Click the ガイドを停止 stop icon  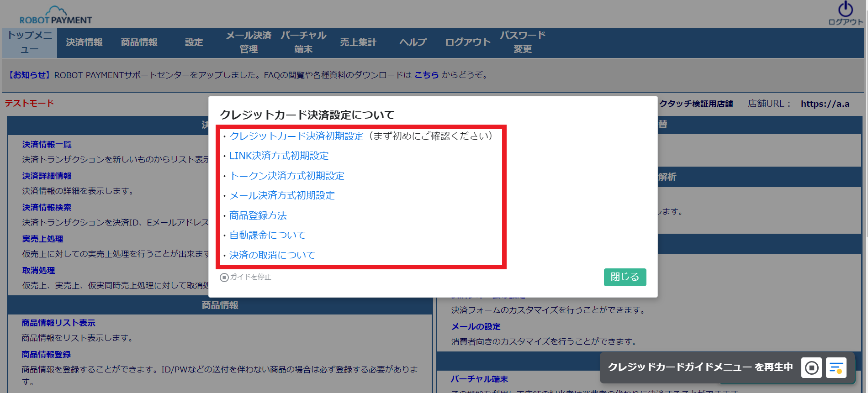coord(224,278)
